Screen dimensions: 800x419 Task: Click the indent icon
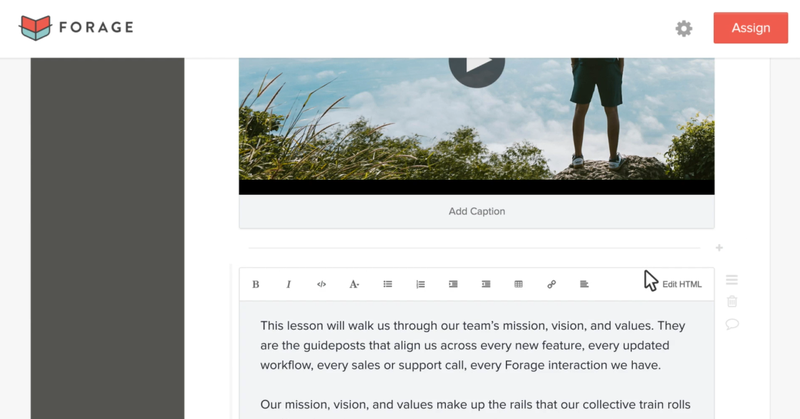point(486,284)
